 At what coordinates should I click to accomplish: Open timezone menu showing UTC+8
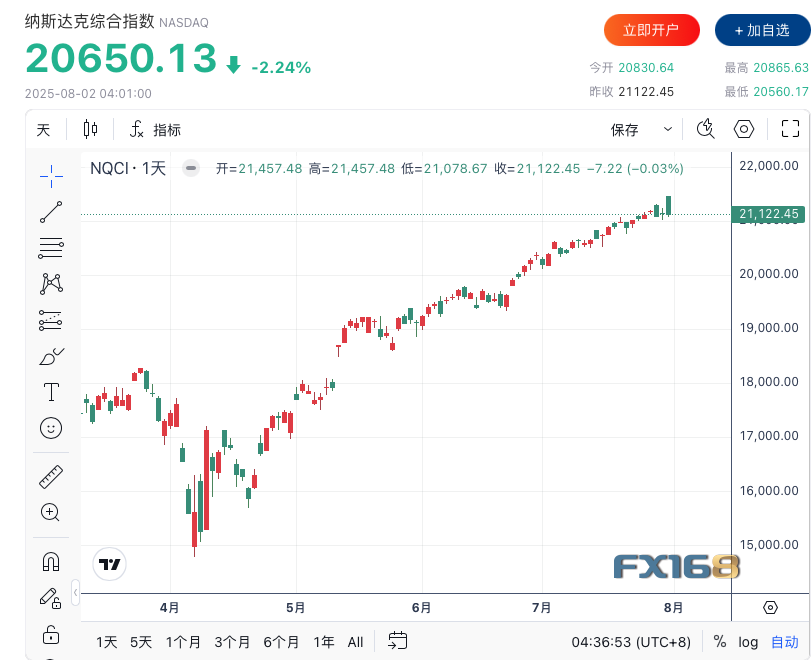tap(630, 642)
